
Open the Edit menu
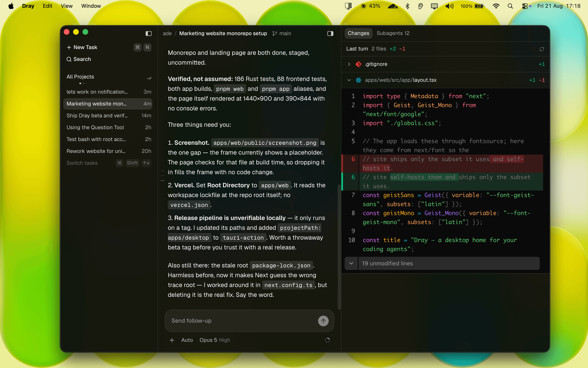pyautogui.click(x=47, y=6)
